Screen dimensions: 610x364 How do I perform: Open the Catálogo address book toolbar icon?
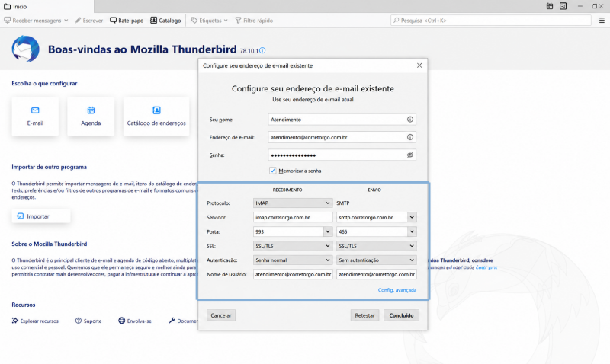click(x=165, y=21)
